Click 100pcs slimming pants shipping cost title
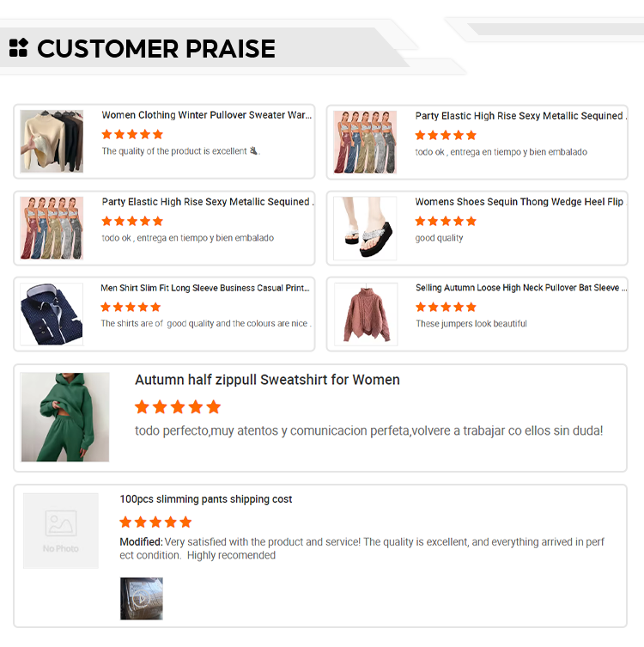This screenshot has height=647, width=644. tap(206, 499)
